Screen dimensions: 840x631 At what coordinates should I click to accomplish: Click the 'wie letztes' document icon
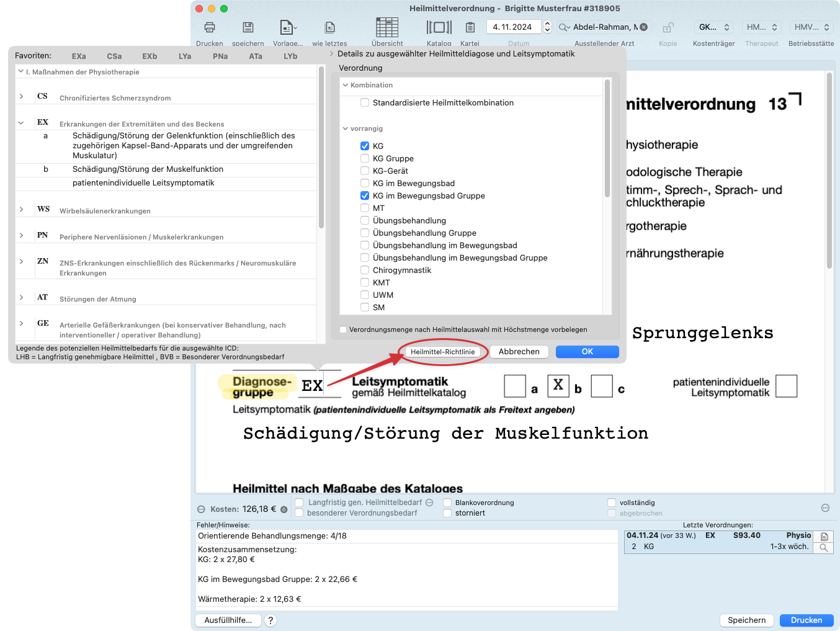(330, 27)
